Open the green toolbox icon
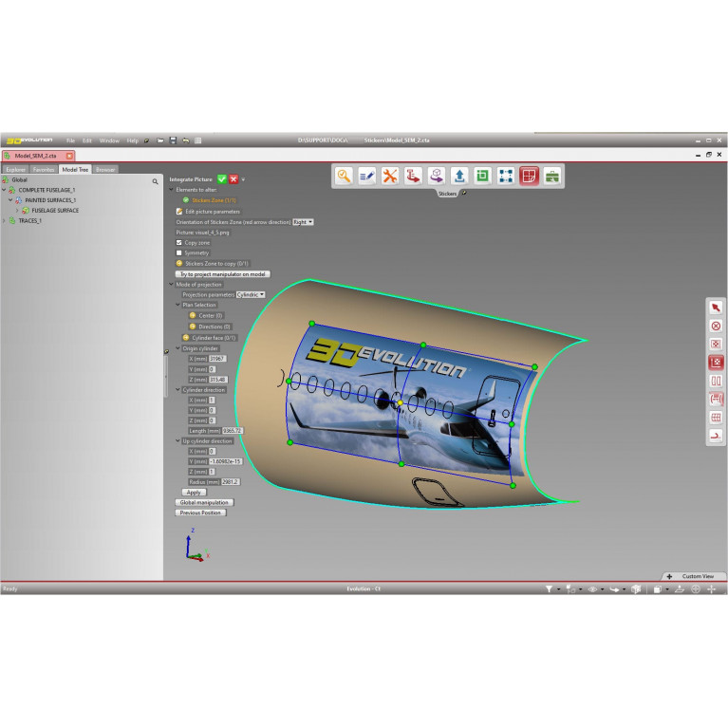 [552, 176]
